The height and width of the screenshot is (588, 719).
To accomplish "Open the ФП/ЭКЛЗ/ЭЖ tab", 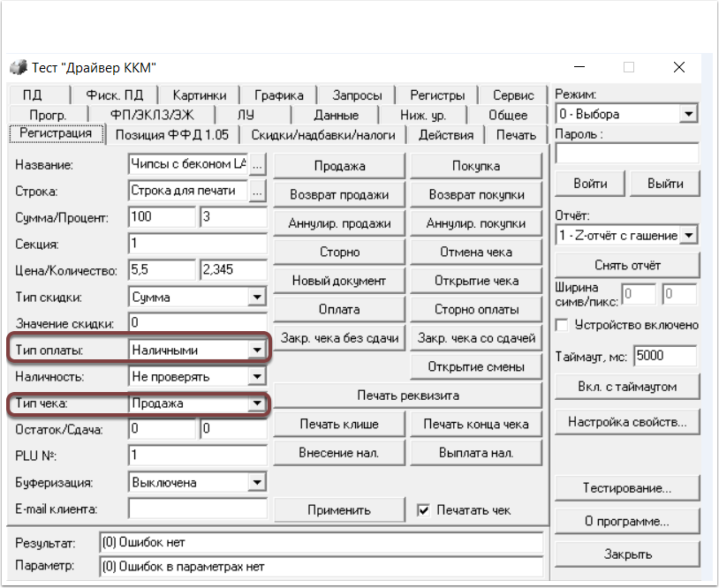I will click(152, 115).
